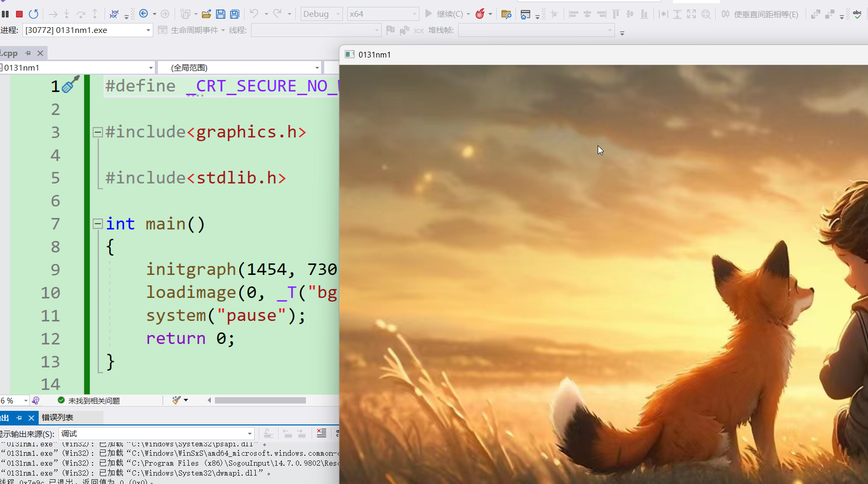Close the Output panel tab

pos(31,418)
